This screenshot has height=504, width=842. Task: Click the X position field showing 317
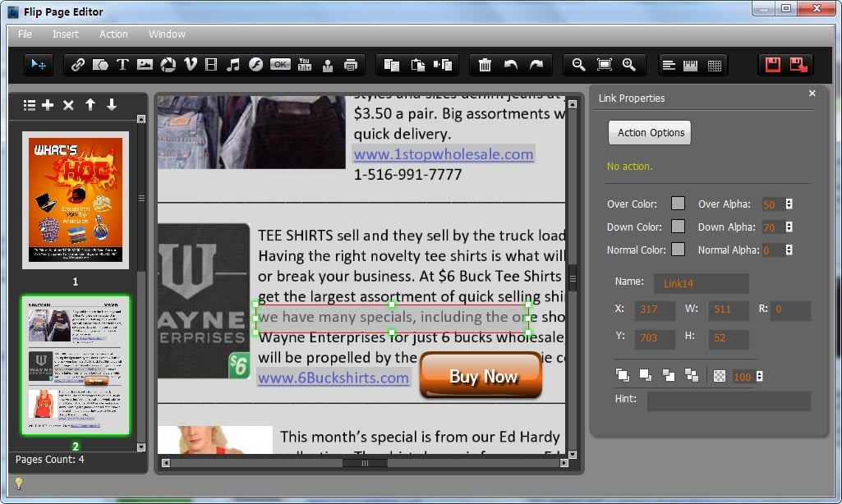655,309
